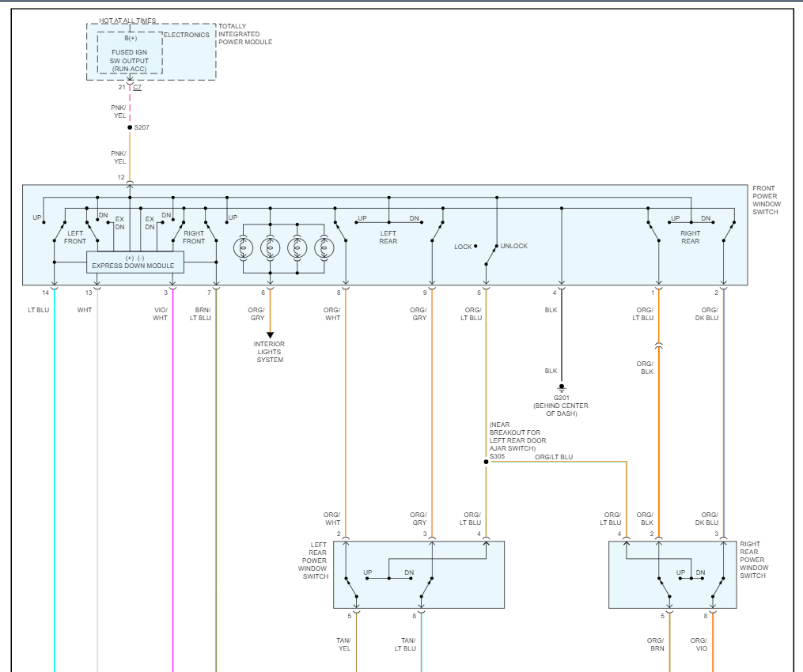Click the Lock/Unlock switch contact symbol
The width and height of the screenshot is (803, 672).
[491, 255]
